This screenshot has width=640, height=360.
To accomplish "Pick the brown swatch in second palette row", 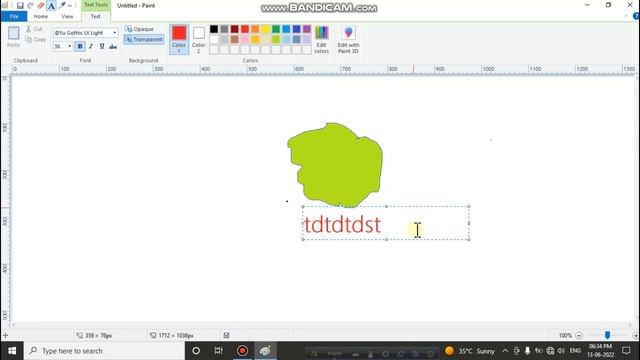I will coord(234,39).
